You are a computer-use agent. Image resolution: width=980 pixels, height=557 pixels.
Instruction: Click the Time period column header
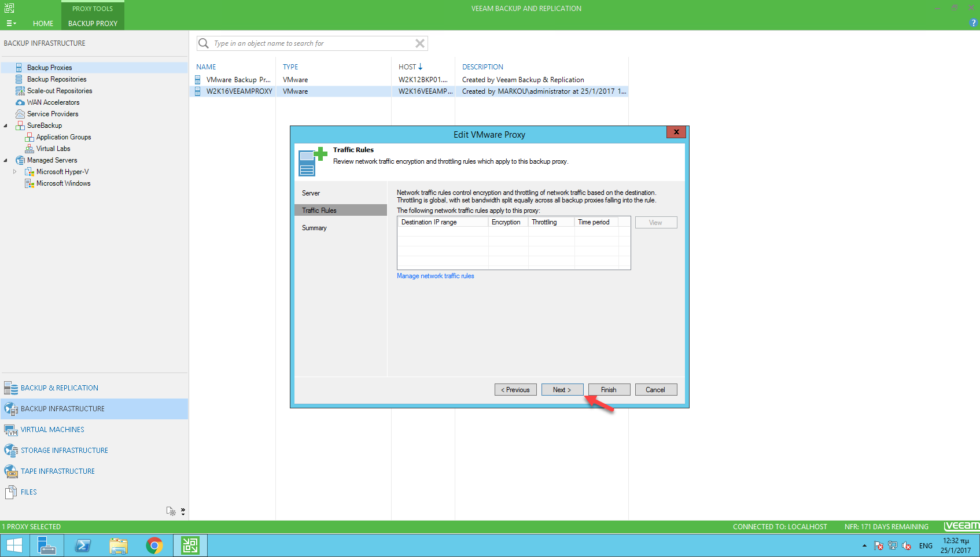(596, 222)
